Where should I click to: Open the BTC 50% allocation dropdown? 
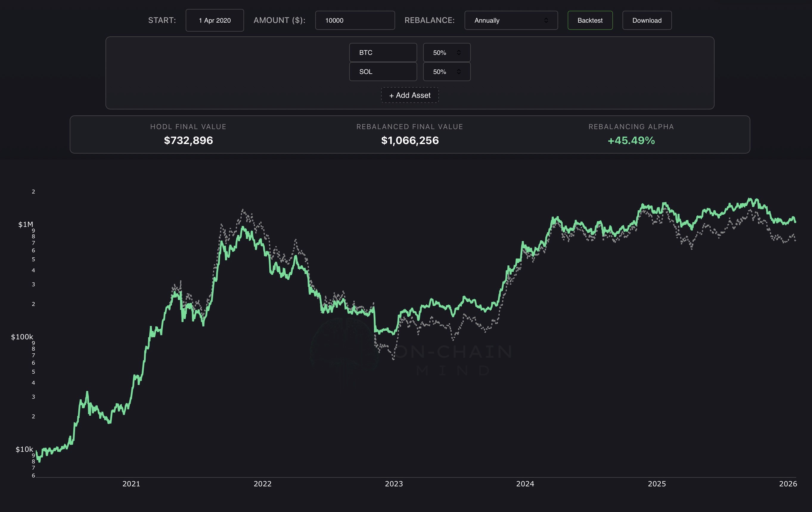(446, 53)
